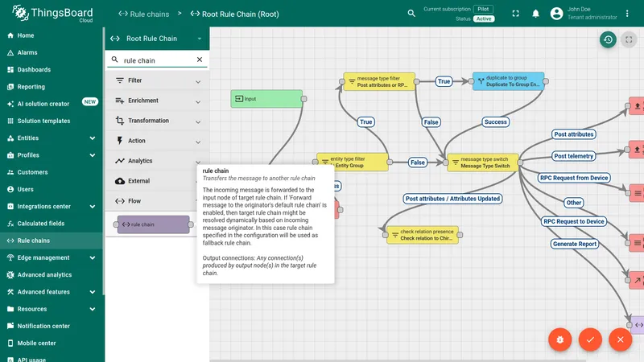Open Calculated fields
644x362 pixels.
click(x=52, y=224)
